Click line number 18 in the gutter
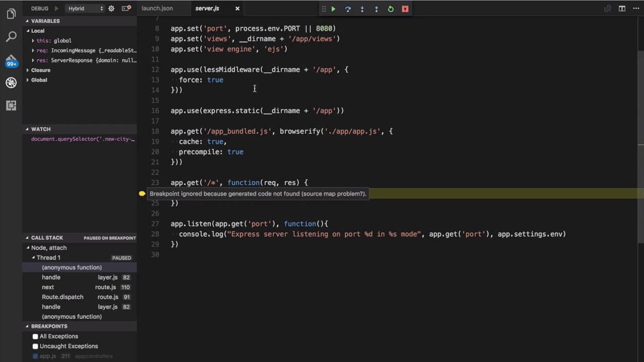The image size is (644, 362). click(x=154, y=131)
